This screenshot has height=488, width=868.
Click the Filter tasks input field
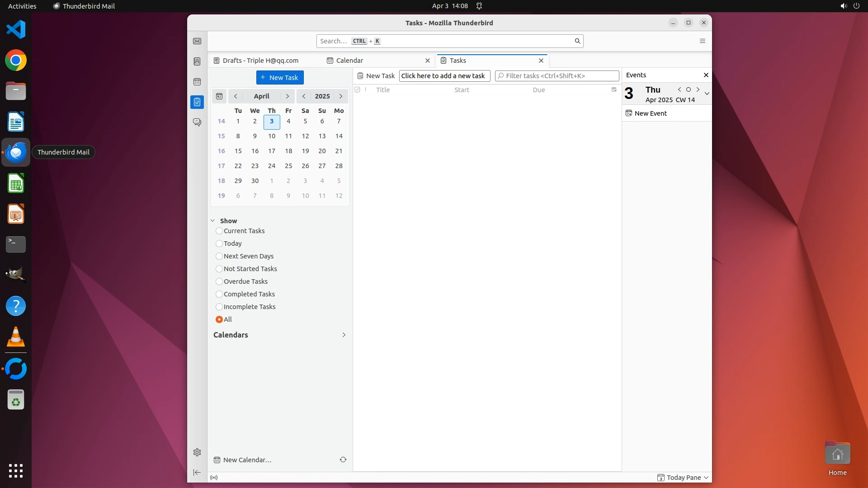click(x=561, y=76)
